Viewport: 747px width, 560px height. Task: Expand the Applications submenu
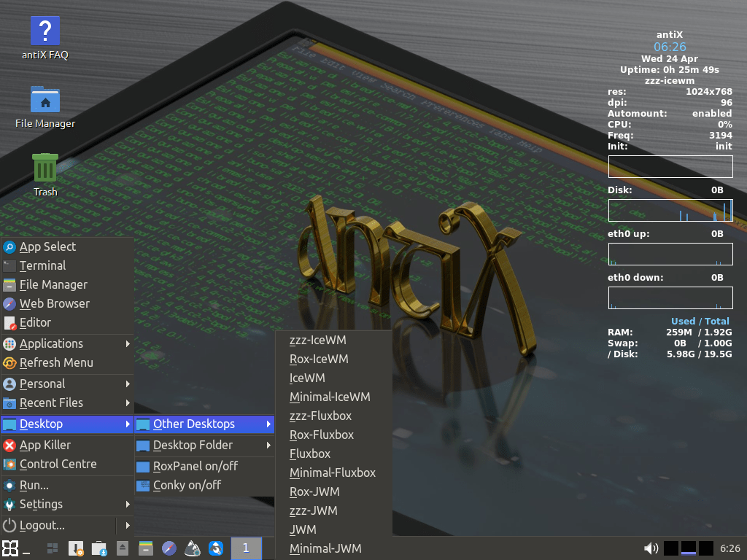click(x=67, y=344)
